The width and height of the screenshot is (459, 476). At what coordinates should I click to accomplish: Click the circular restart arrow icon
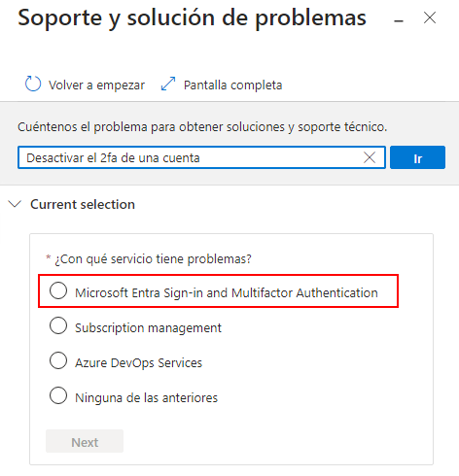tap(33, 84)
